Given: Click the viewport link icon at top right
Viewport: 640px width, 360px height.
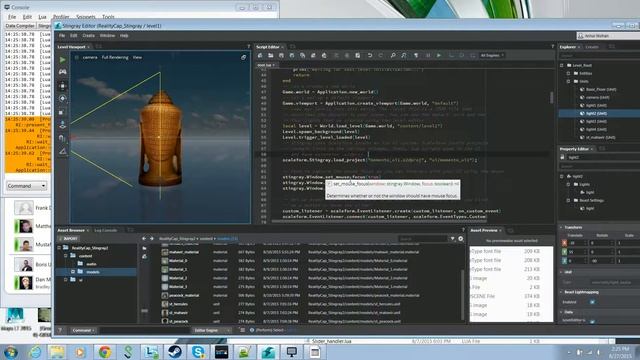Looking at the screenshot, I should (x=243, y=58).
